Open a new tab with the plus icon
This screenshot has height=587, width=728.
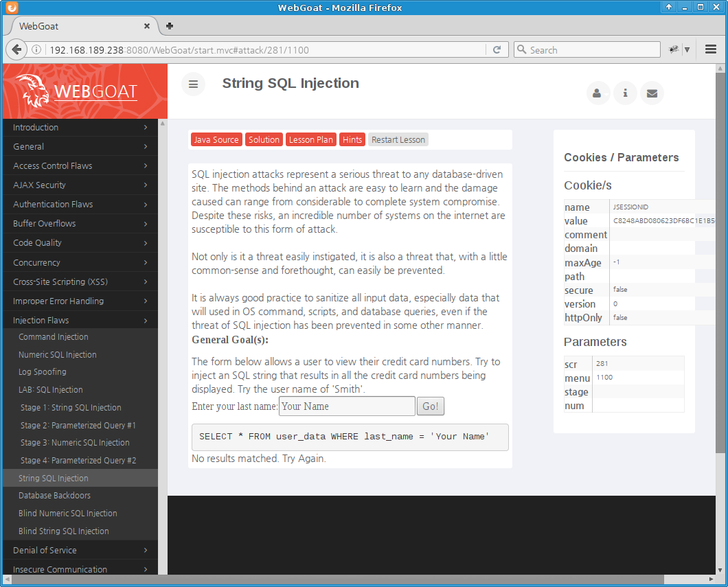pos(170,26)
